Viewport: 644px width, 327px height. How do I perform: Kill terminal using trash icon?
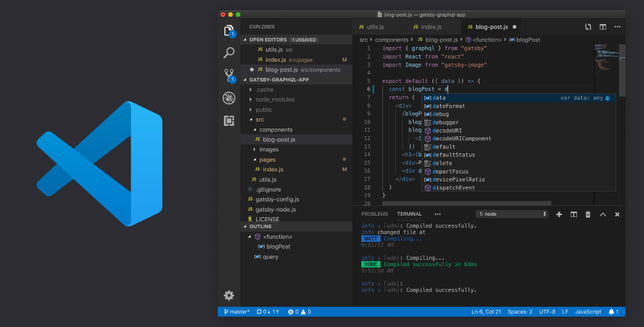coord(588,214)
